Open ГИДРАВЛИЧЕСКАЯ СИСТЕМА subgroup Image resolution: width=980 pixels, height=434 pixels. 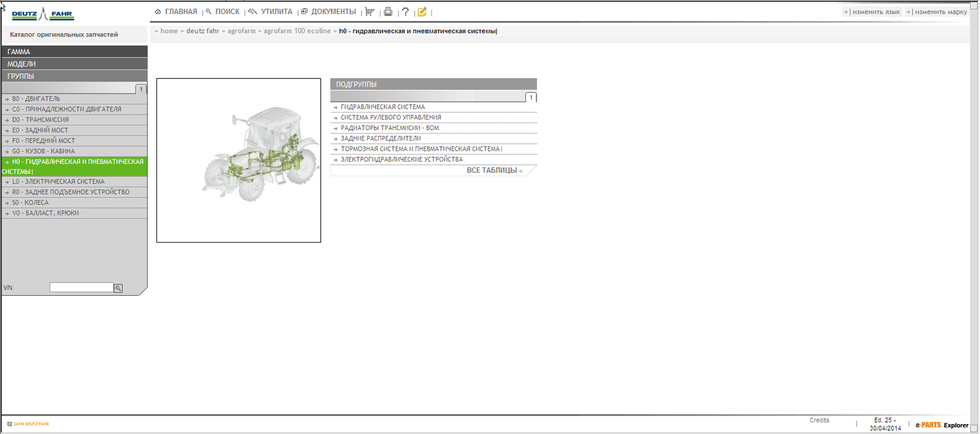[383, 107]
